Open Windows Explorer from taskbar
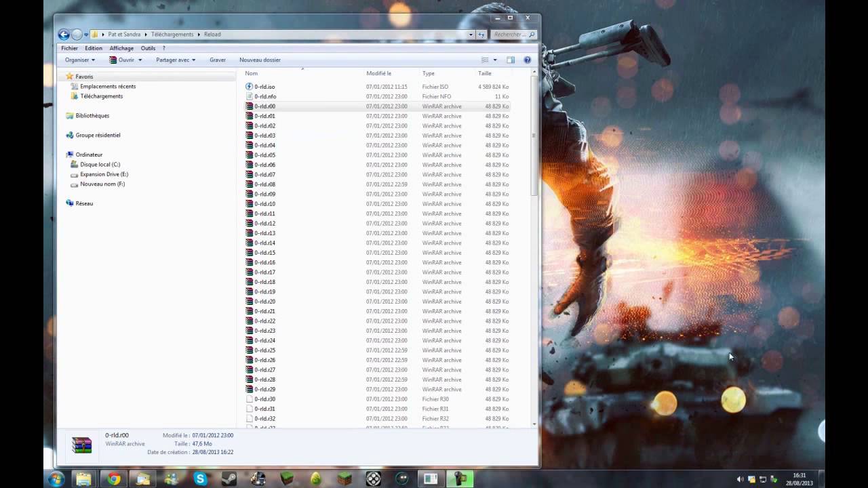This screenshot has width=868, height=488. pos(83,479)
